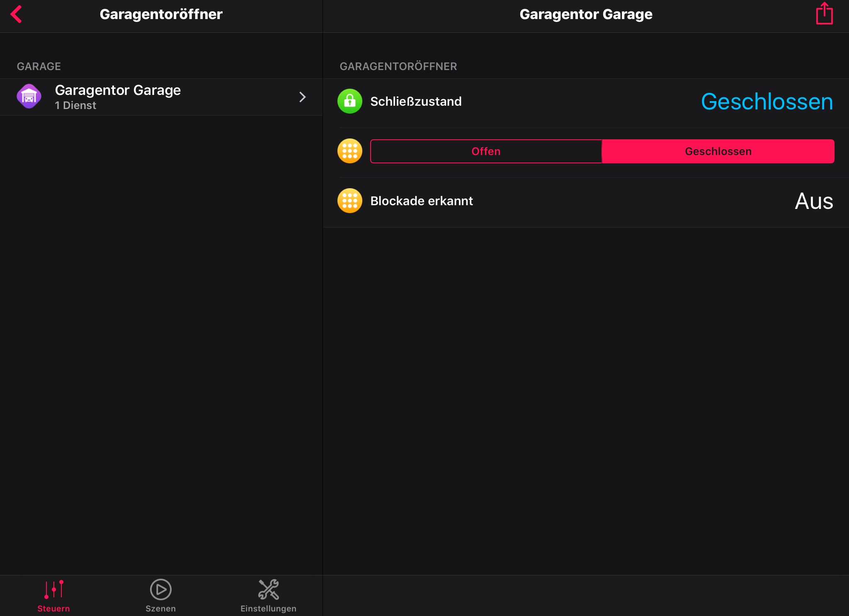The width and height of the screenshot is (849, 616).
Task: Click the Aus value text
Action: pos(814,201)
